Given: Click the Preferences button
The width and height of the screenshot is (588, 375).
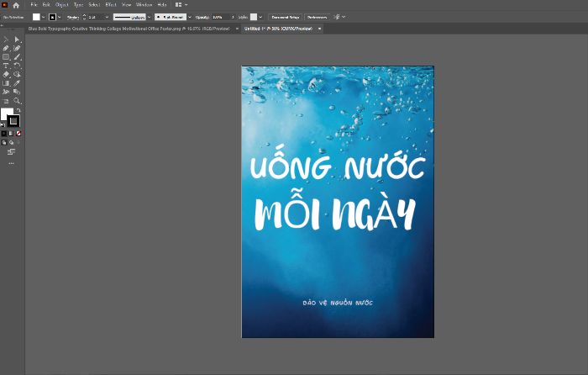Looking at the screenshot, I should [318, 18].
